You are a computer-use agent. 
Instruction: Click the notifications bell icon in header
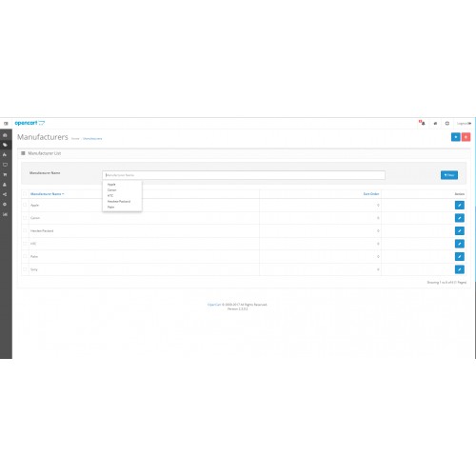[423, 123]
